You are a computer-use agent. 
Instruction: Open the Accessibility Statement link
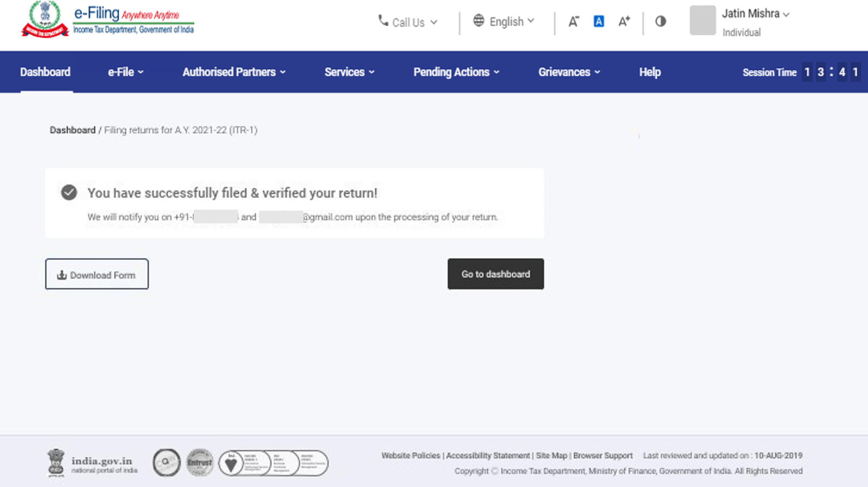[x=488, y=455]
